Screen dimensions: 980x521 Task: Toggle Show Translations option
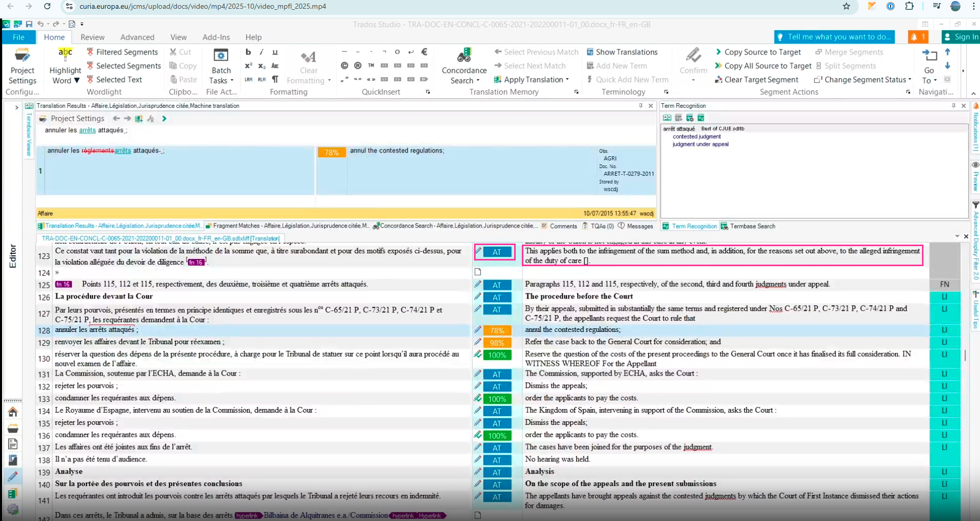(x=621, y=52)
